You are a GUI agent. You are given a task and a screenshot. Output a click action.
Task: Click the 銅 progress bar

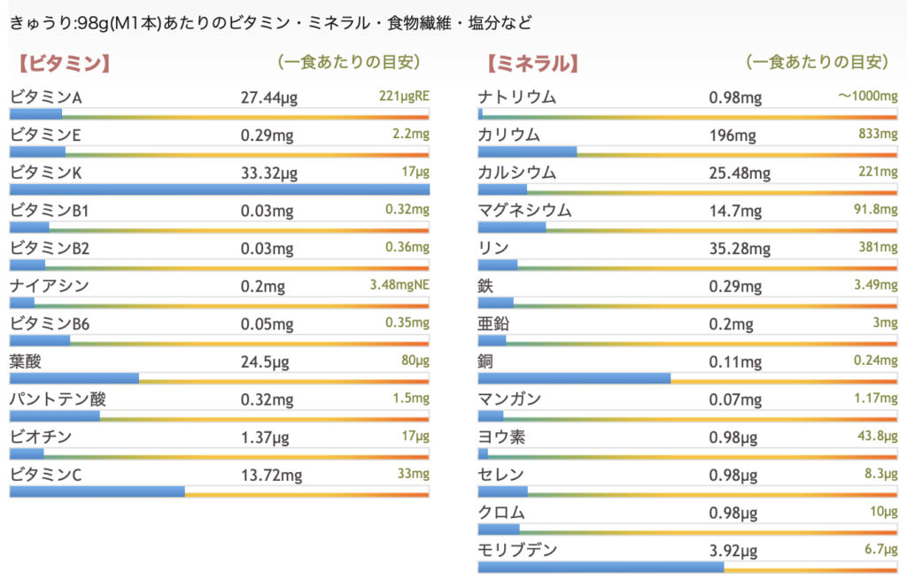pyautogui.click(x=687, y=379)
